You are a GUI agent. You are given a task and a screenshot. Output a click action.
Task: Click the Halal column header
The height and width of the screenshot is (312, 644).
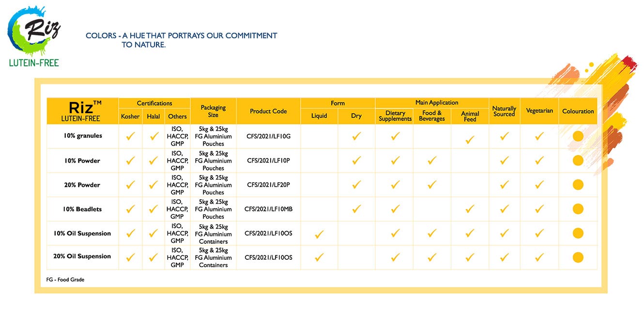click(153, 116)
